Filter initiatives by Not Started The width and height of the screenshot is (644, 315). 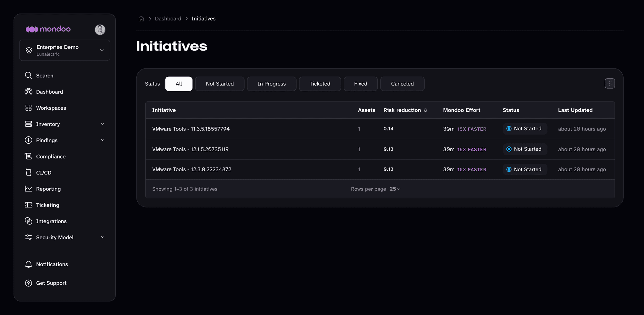pyautogui.click(x=220, y=84)
